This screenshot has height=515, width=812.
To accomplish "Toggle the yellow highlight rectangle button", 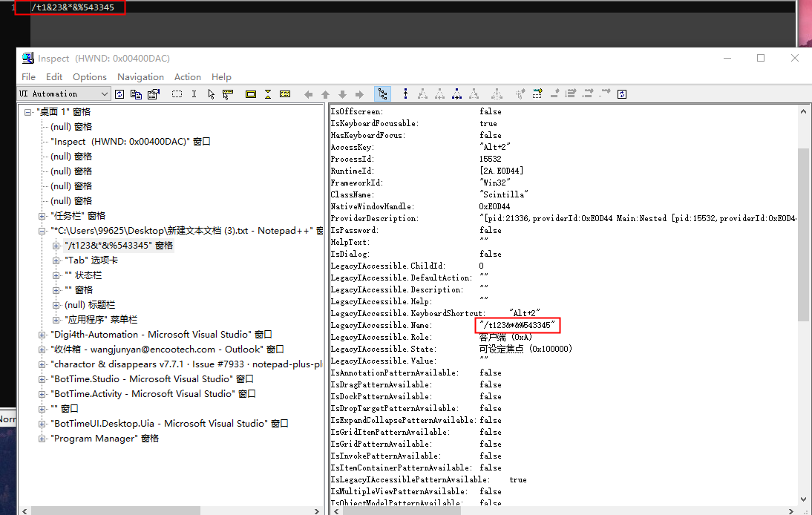I will click(250, 94).
